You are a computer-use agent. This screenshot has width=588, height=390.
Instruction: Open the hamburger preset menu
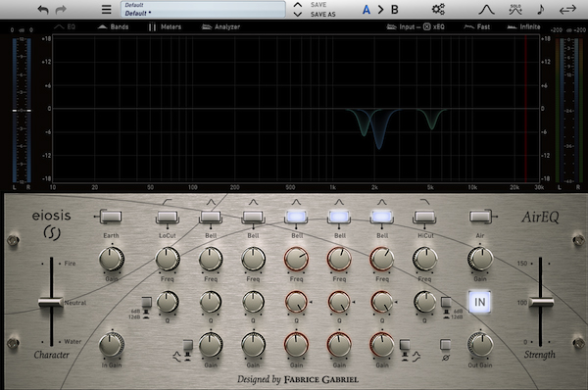click(x=107, y=10)
